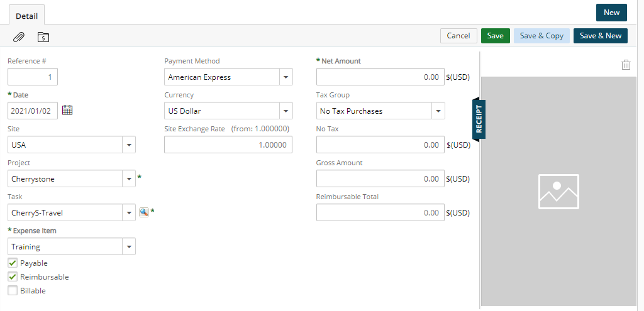Toggle the Reimbursable checkbox
Screen dimensions: 644x311
click(13, 276)
